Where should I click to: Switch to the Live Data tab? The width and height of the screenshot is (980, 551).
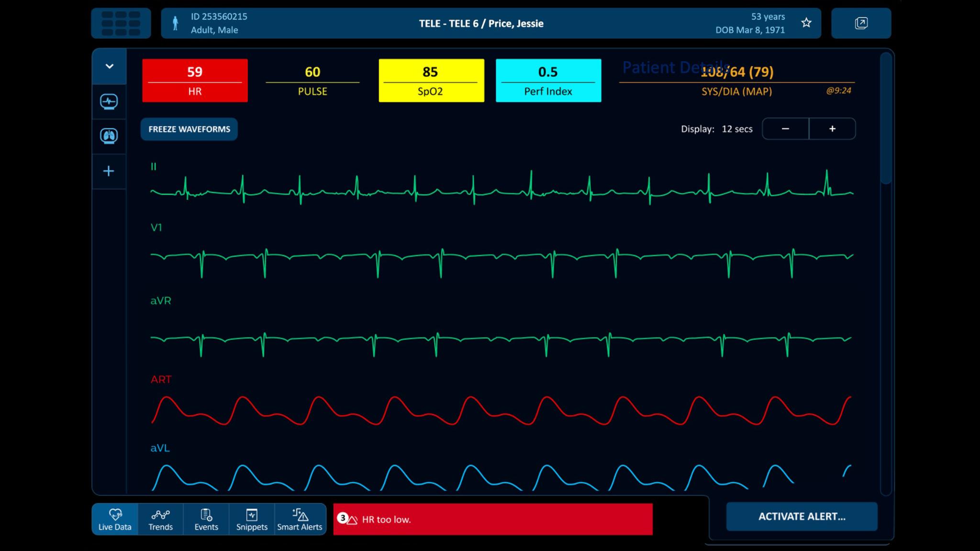coord(115,519)
